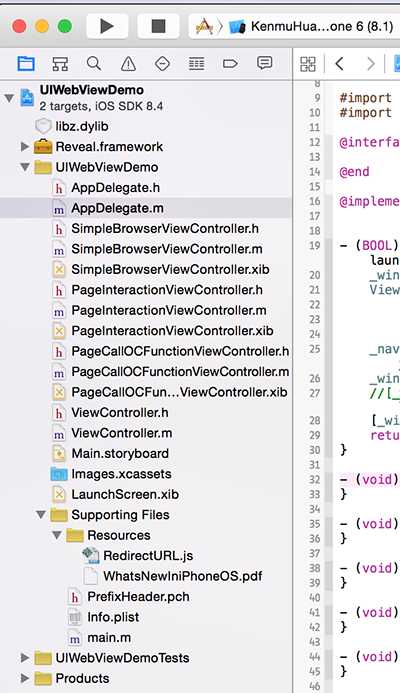
Task: Show the Debug navigator icon
Action: 196,64
